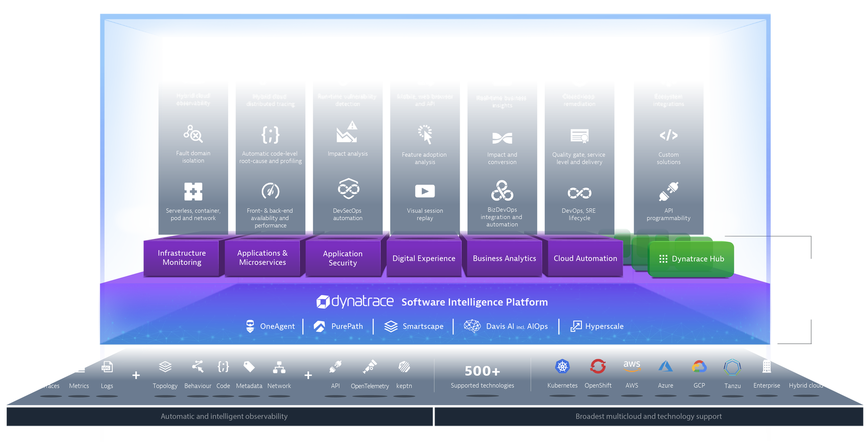Click the 'Supported technologies' caption
Image resolution: width=868 pixels, height=442 pixels.
point(482,386)
